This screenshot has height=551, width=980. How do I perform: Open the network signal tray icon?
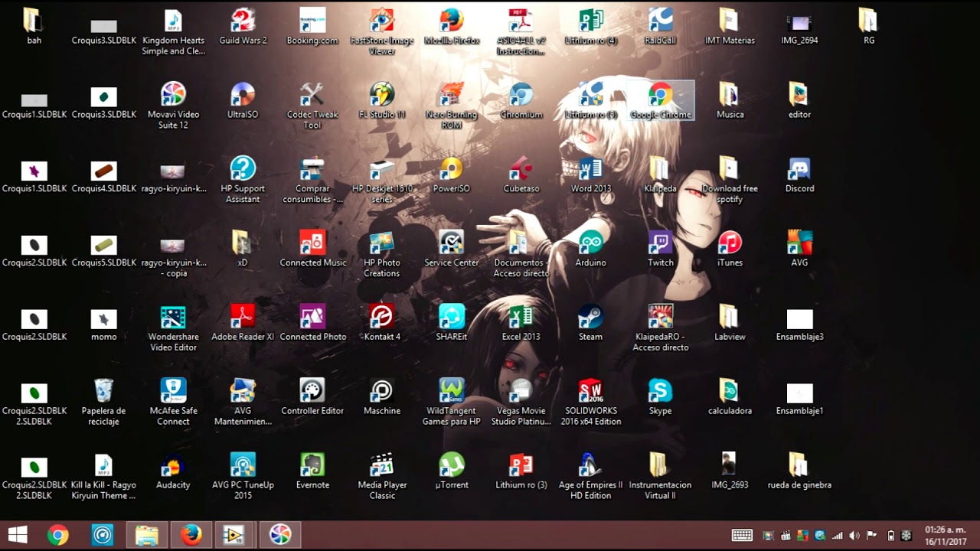tap(838, 536)
